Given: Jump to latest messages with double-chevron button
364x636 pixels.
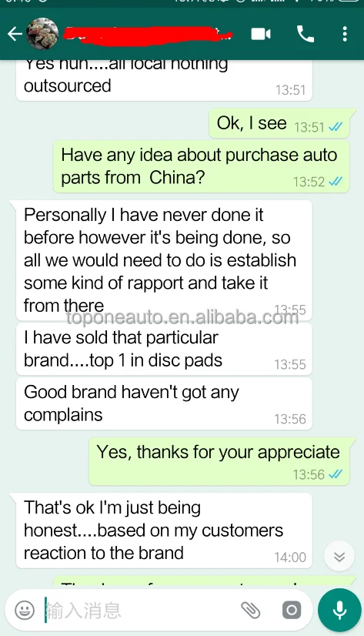Looking at the screenshot, I should 339,556.
